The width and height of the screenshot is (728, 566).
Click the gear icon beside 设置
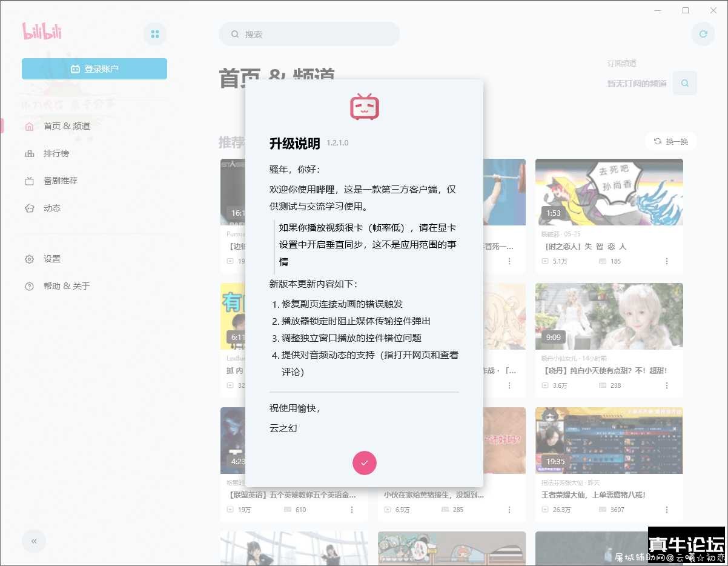pyautogui.click(x=29, y=259)
